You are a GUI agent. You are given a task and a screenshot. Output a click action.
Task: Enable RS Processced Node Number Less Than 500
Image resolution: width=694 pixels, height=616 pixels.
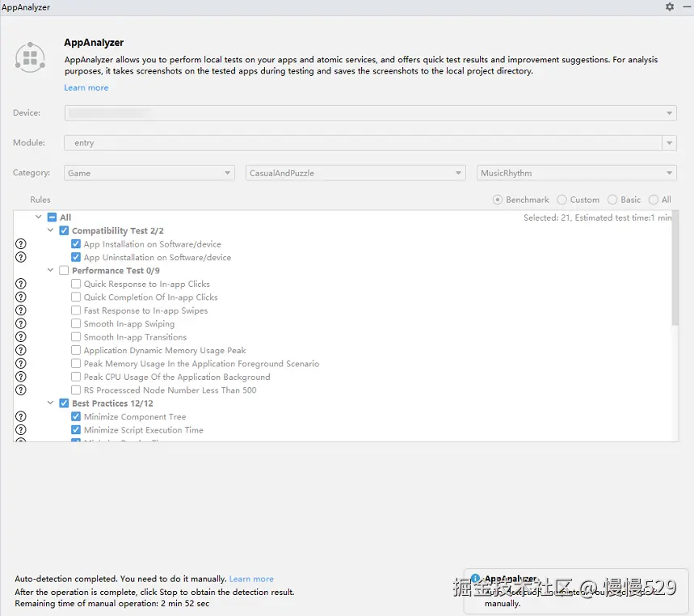(x=76, y=390)
